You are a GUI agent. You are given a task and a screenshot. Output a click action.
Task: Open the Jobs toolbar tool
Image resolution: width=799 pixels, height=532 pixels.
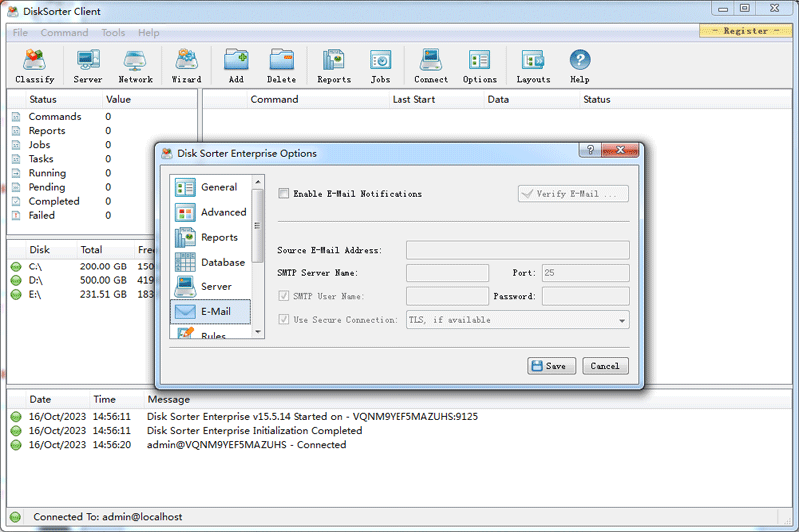[x=380, y=66]
